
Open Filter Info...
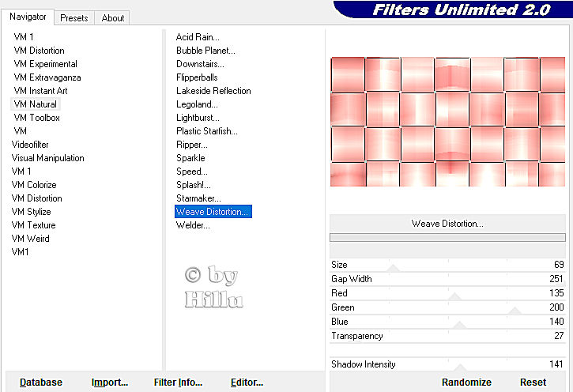[178, 383]
